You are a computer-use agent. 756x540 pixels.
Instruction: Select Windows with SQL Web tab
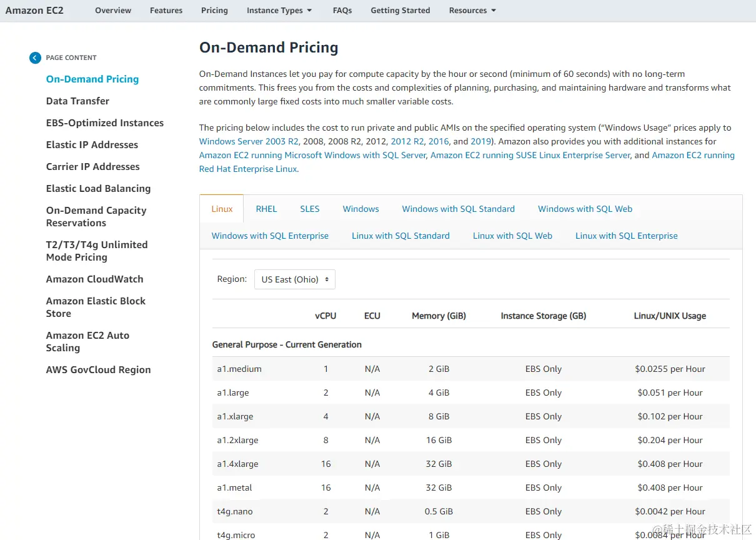click(585, 209)
